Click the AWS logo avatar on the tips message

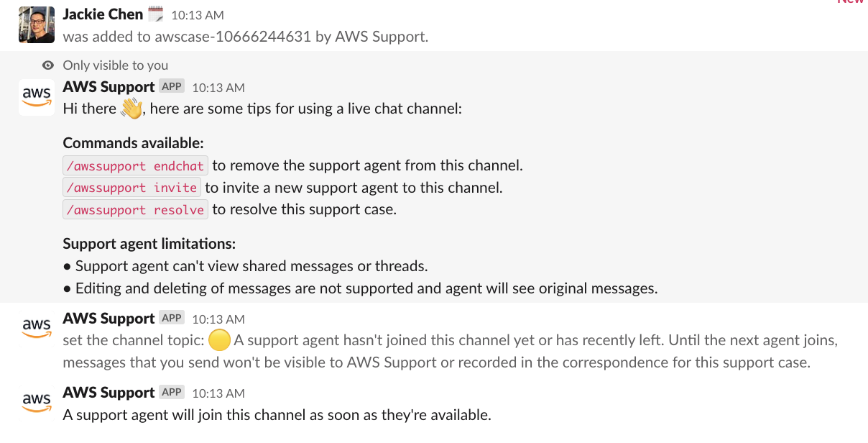click(36, 97)
